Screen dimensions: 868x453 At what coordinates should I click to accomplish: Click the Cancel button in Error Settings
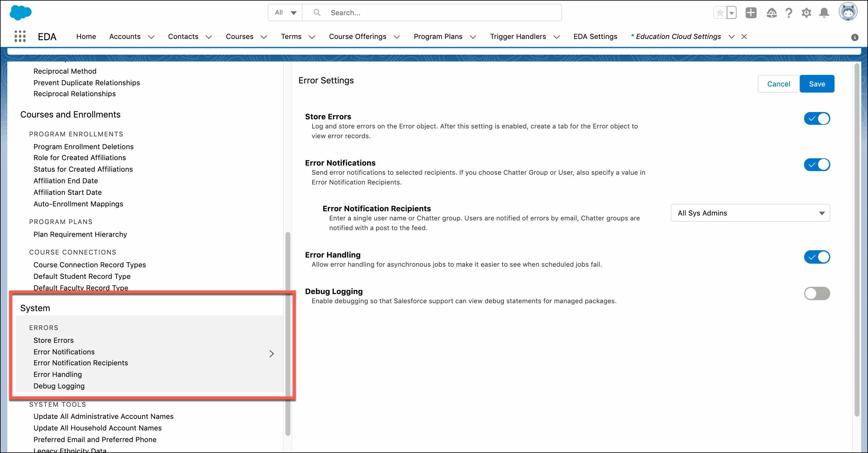pyautogui.click(x=779, y=83)
